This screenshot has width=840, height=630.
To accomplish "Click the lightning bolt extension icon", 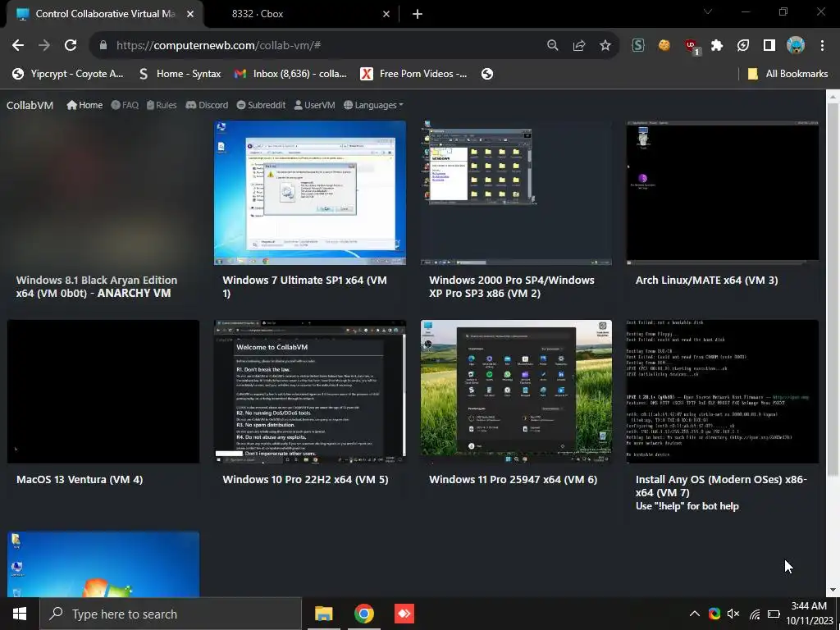I will tap(743, 46).
